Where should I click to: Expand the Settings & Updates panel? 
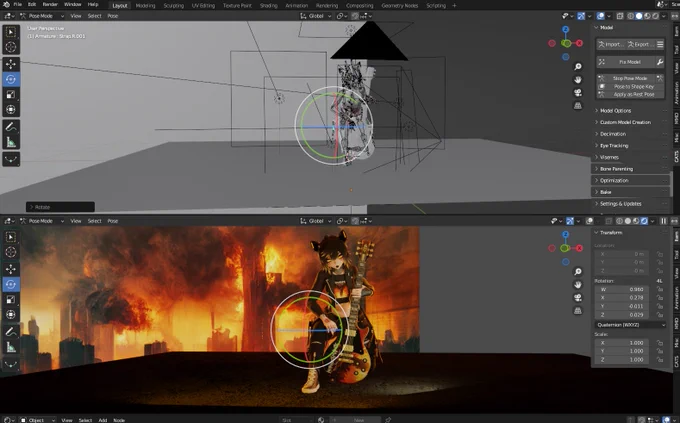[x=620, y=204]
